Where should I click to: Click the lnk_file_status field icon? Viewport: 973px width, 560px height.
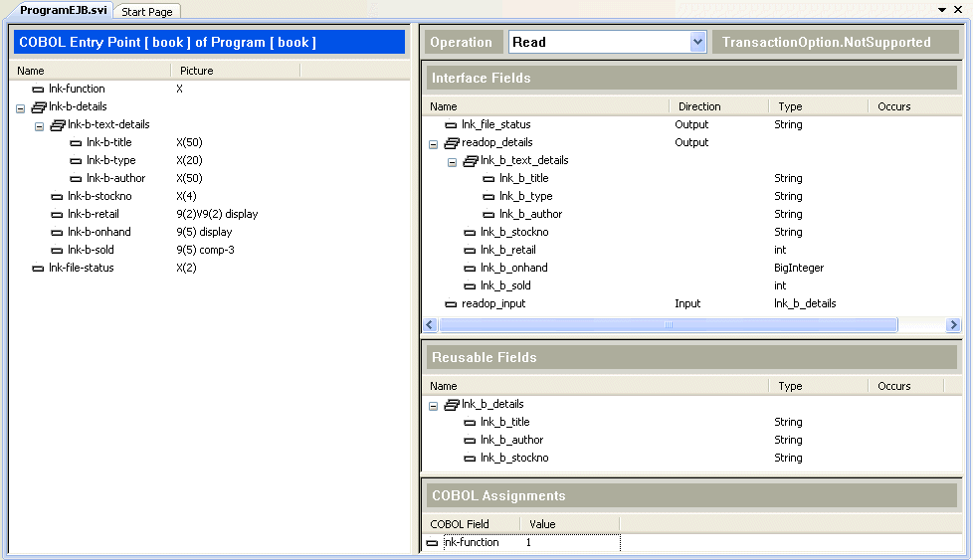(451, 125)
